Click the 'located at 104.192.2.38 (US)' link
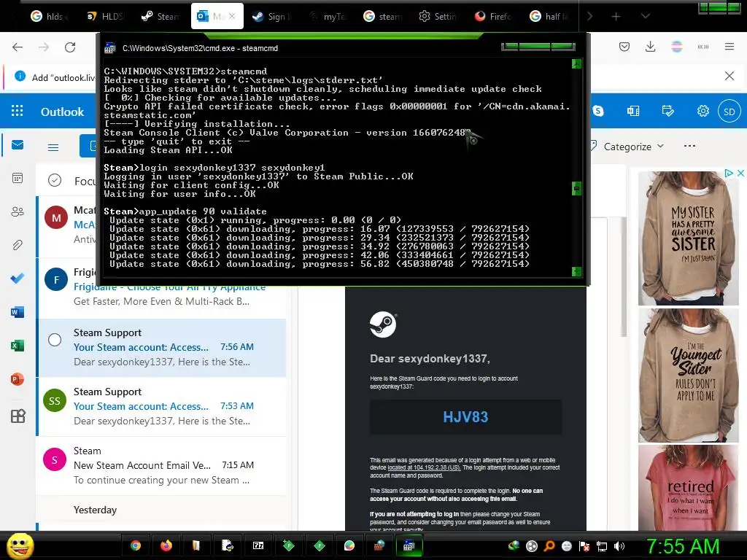Viewport: 747px width, 560px height. [424, 467]
